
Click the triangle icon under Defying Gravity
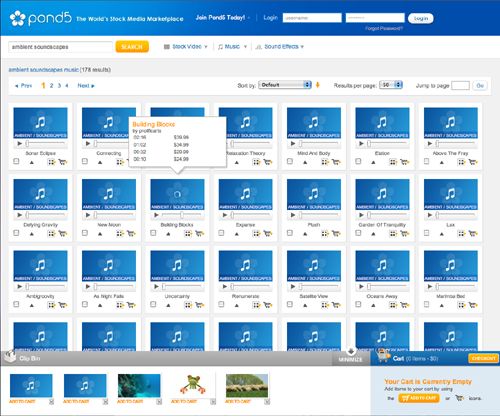coord(32,234)
